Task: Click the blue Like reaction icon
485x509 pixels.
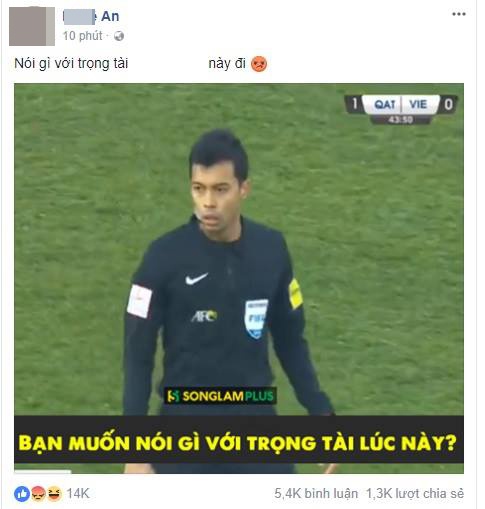Action: [x=22, y=493]
